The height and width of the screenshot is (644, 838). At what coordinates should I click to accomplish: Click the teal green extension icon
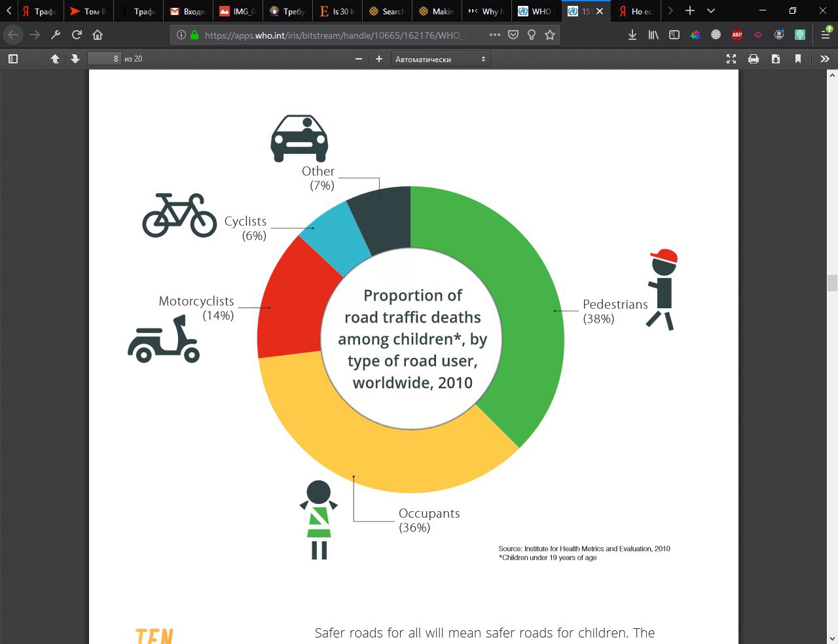pos(800,35)
